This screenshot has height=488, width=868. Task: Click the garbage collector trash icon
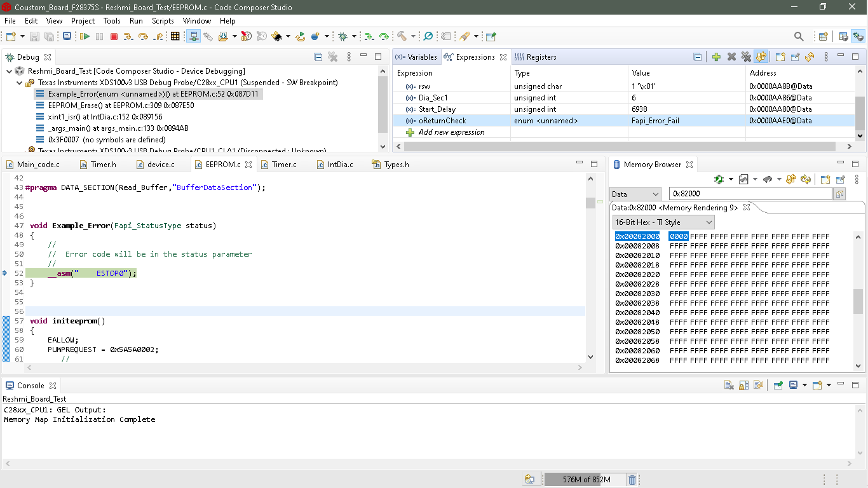tap(632, 480)
